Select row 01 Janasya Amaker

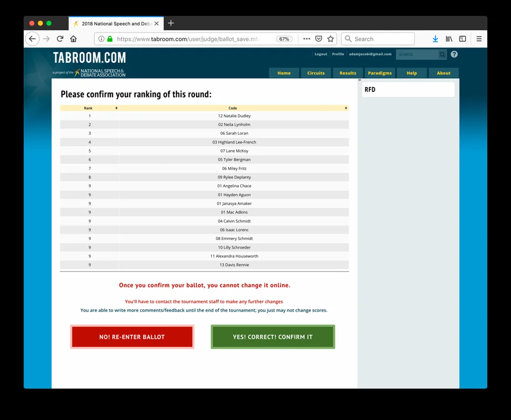point(204,204)
